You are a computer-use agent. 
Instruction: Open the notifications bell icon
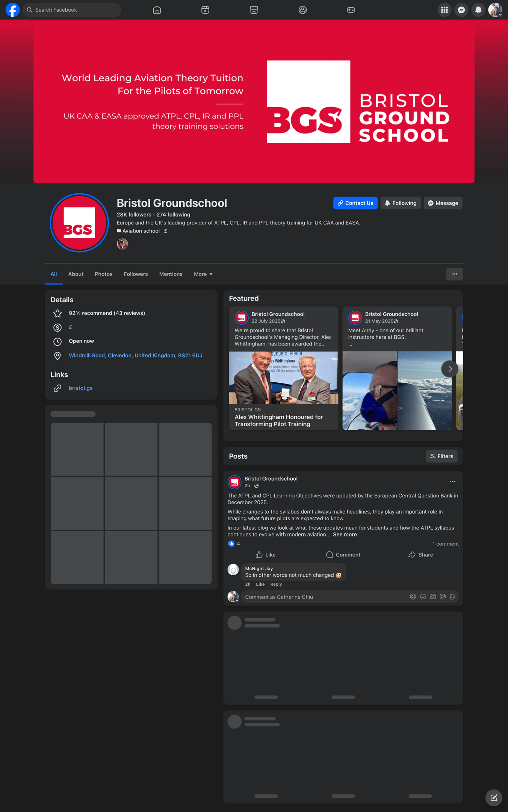tap(478, 10)
